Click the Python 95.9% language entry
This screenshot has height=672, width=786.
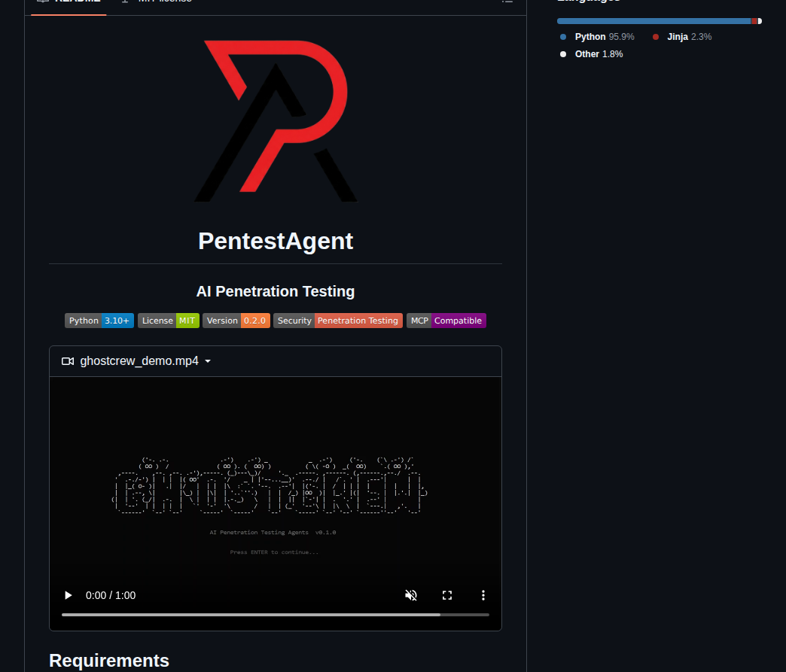(x=597, y=37)
